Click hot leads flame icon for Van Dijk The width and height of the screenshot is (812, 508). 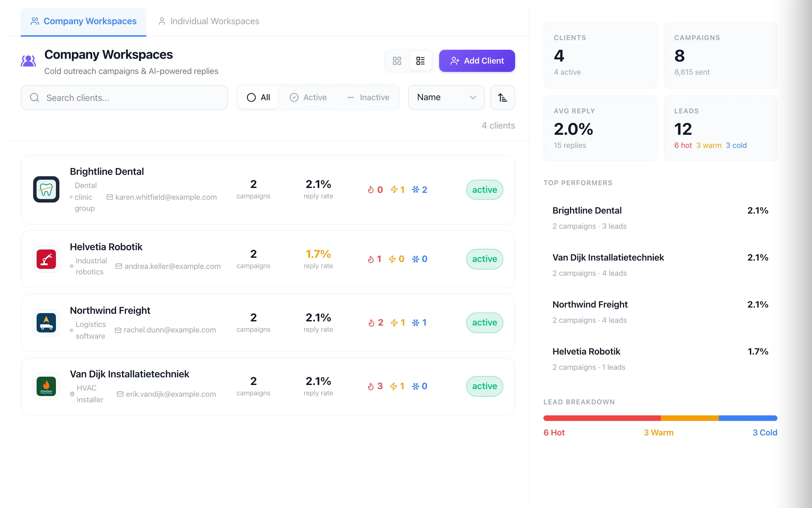[x=371, y=386]
